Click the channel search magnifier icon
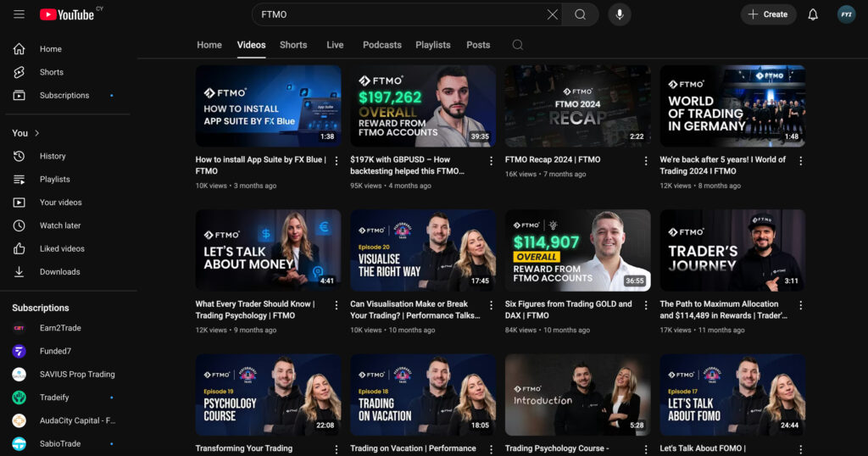Screen dimensions: 868x456 pos(518,45)
